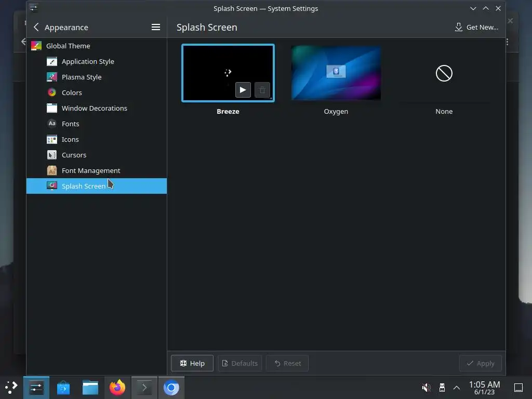Click Get New splash screens button
Screen dimensions: 532x399
(x=476, y=27)
